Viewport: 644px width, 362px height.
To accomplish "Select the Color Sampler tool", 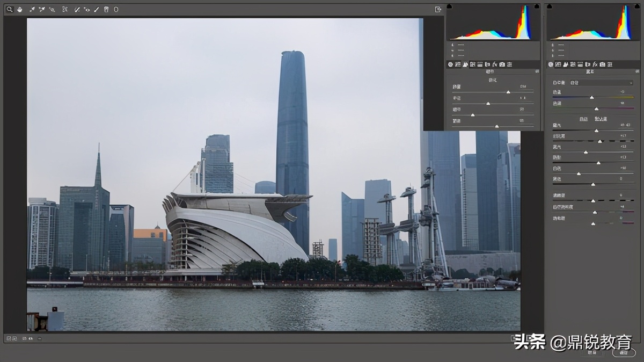I will [x=42, y=9].
